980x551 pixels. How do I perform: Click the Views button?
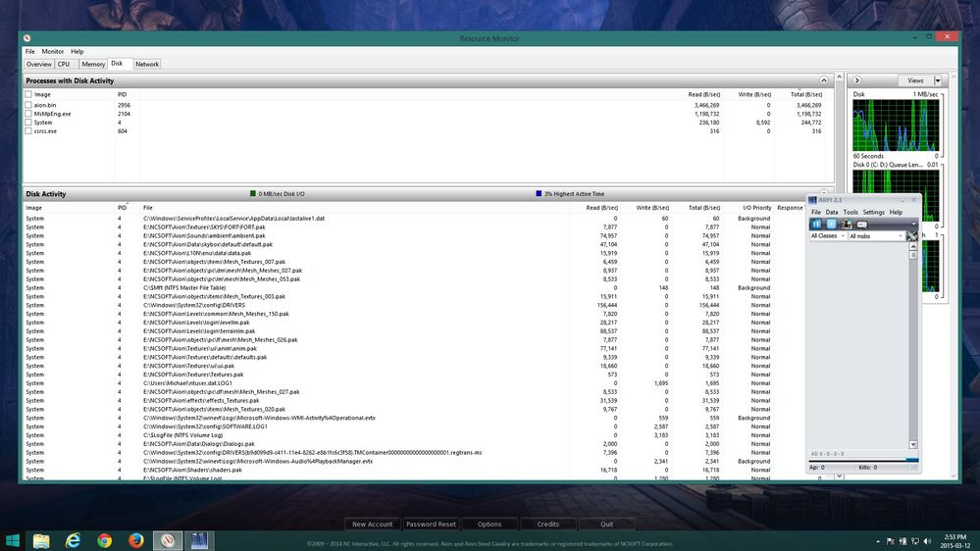915,80
